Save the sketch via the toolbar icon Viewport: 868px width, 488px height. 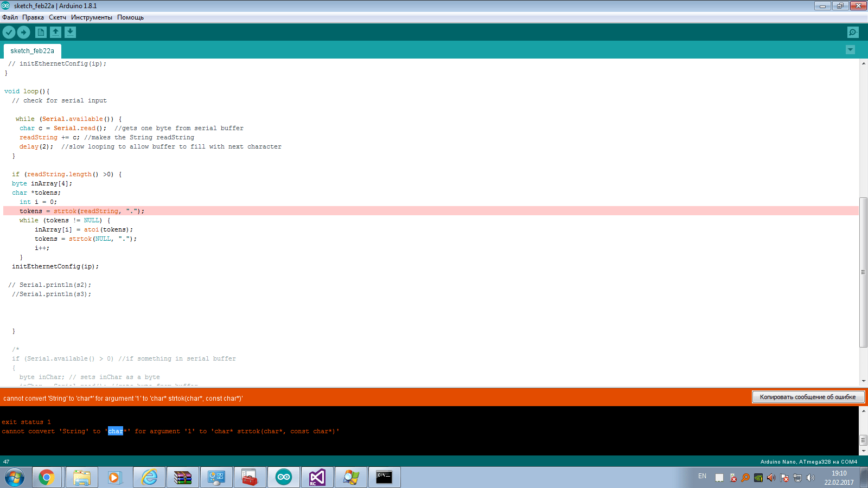click(x=69, y=32)
